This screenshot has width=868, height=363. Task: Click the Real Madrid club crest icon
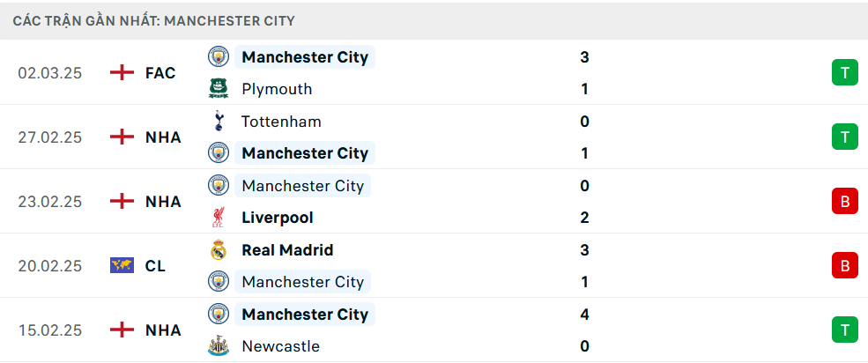pos(218,250)
